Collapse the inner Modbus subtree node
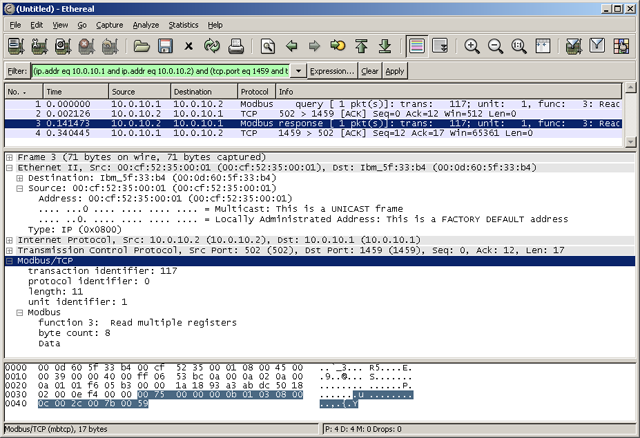 point(20,313)
